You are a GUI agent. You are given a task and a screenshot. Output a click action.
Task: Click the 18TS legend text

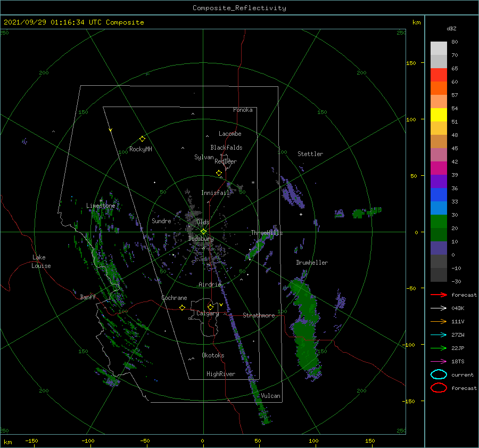[458, 362]
